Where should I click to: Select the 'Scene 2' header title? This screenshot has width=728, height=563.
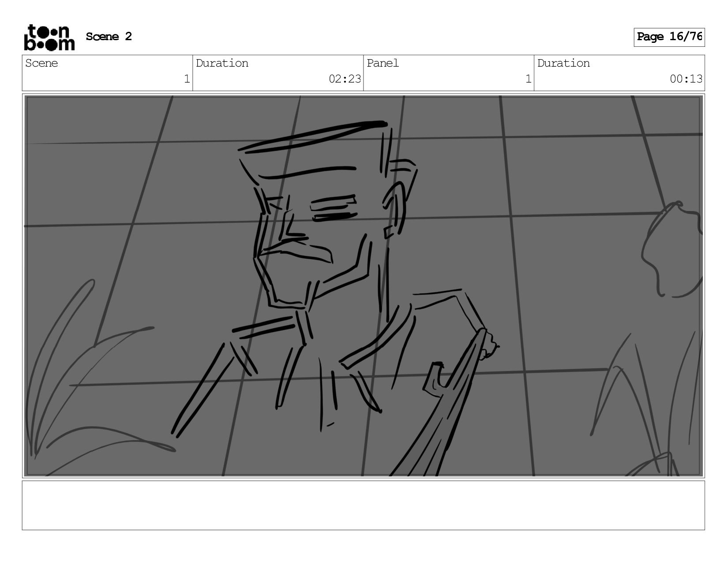(109, 37)
